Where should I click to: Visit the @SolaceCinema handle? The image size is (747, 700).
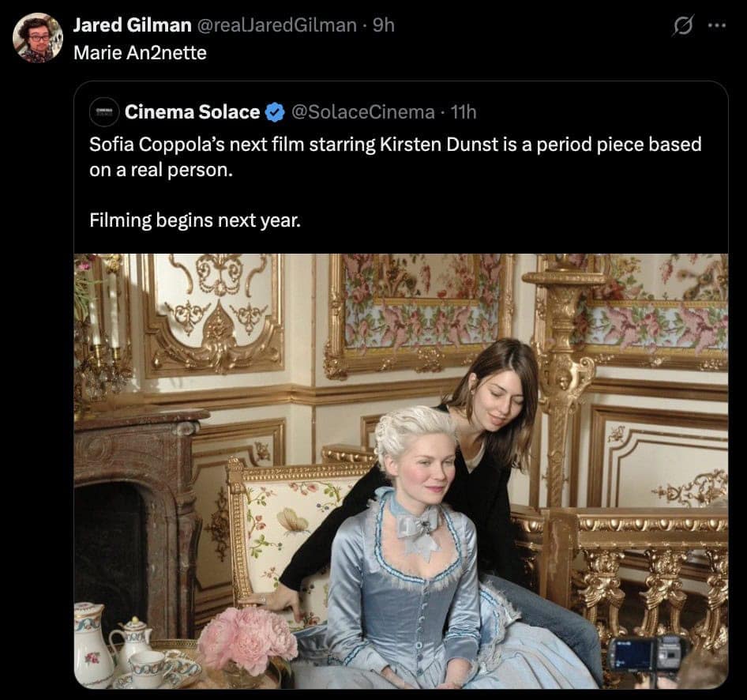click(x=362, y=112)
